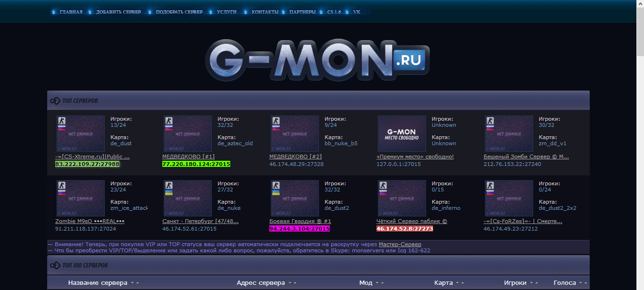Open the Мастер-Сервер link

(x=400, y=244)
